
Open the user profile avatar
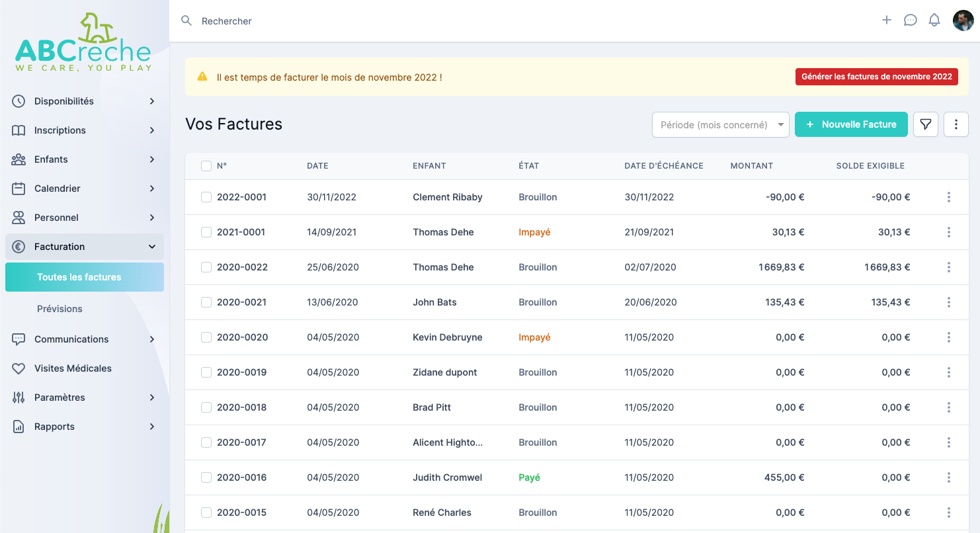coord(963,20)
